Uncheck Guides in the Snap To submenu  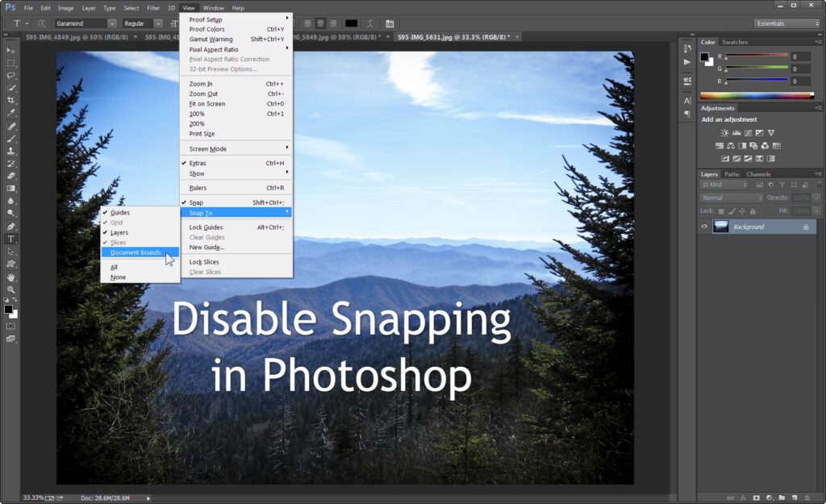(120, 213)
